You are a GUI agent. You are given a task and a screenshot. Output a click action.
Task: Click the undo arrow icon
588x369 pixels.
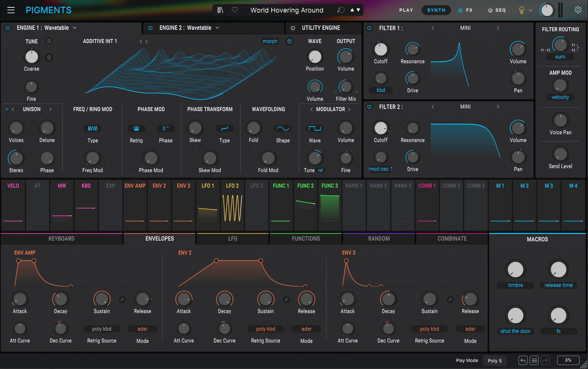tap(523, 361)
